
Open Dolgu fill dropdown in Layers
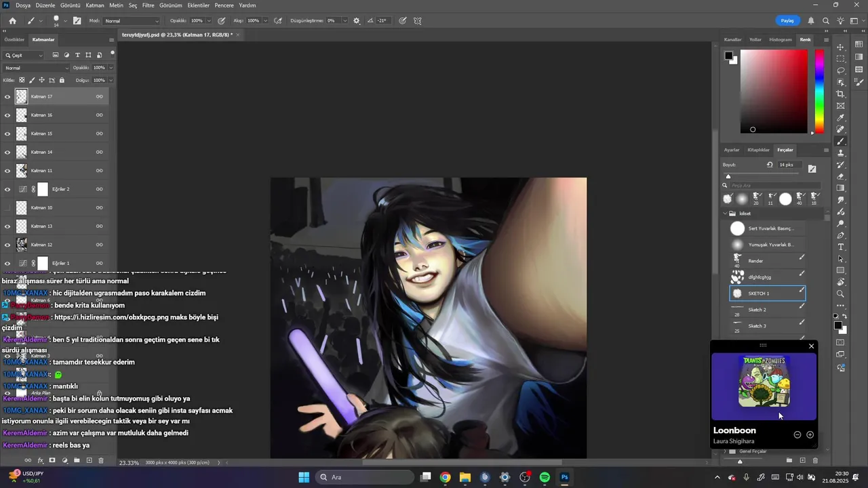(x=111, y=80)
